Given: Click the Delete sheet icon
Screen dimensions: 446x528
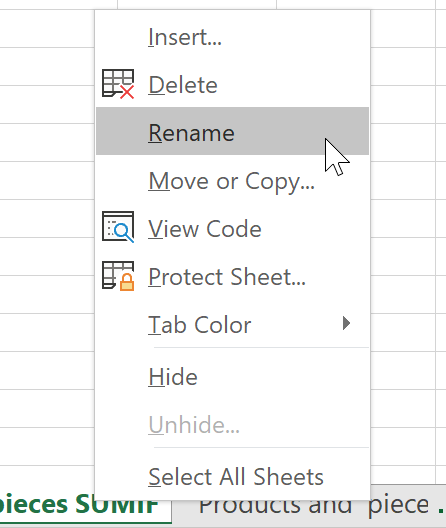Looking at the screenshot, I should pos(118,84).
